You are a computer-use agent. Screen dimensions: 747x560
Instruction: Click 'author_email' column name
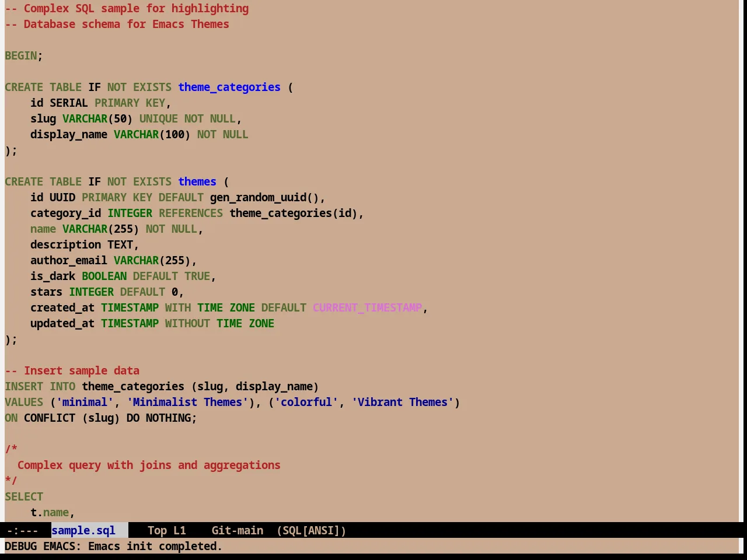69,260
